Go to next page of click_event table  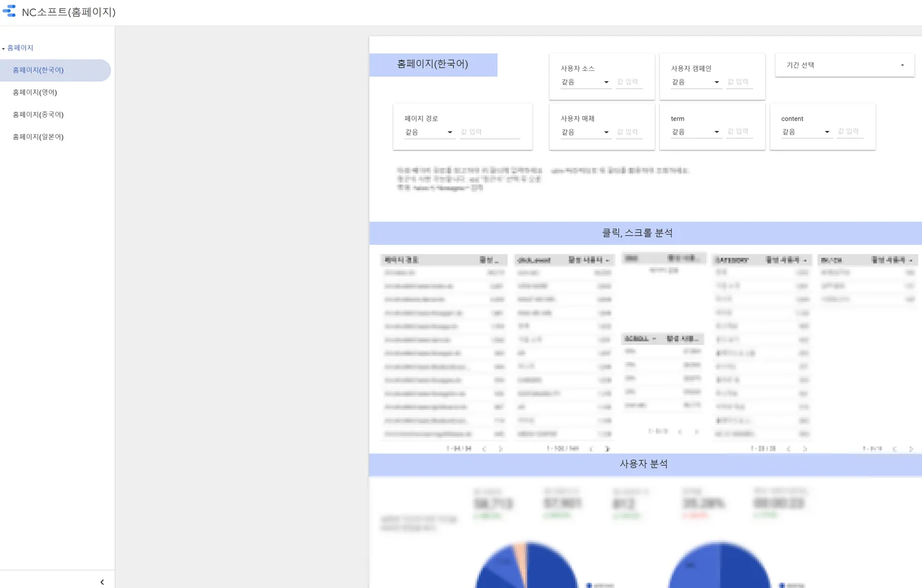pyautogui.click(x=607, y=449)
